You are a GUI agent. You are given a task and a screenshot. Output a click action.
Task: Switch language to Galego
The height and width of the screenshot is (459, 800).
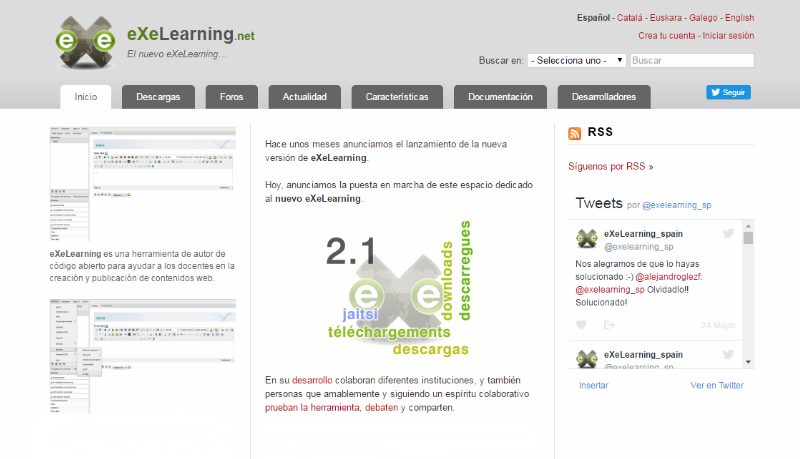[703, 18]
